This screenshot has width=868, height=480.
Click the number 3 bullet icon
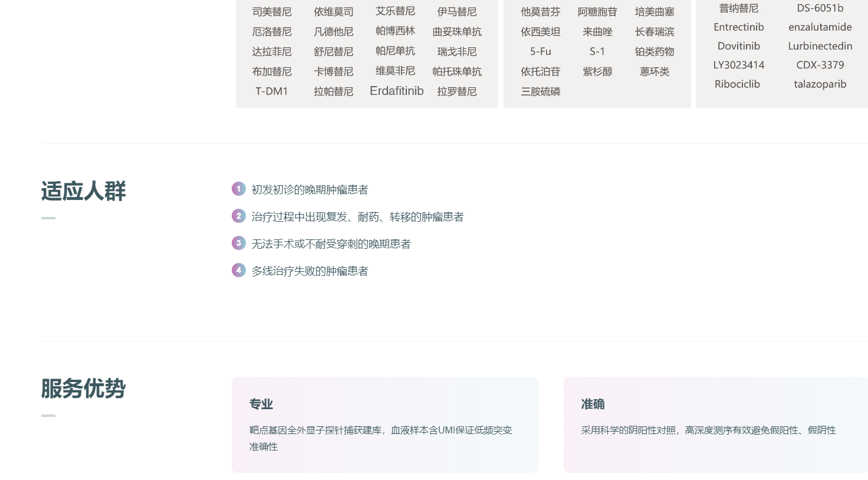click(238, 243)
